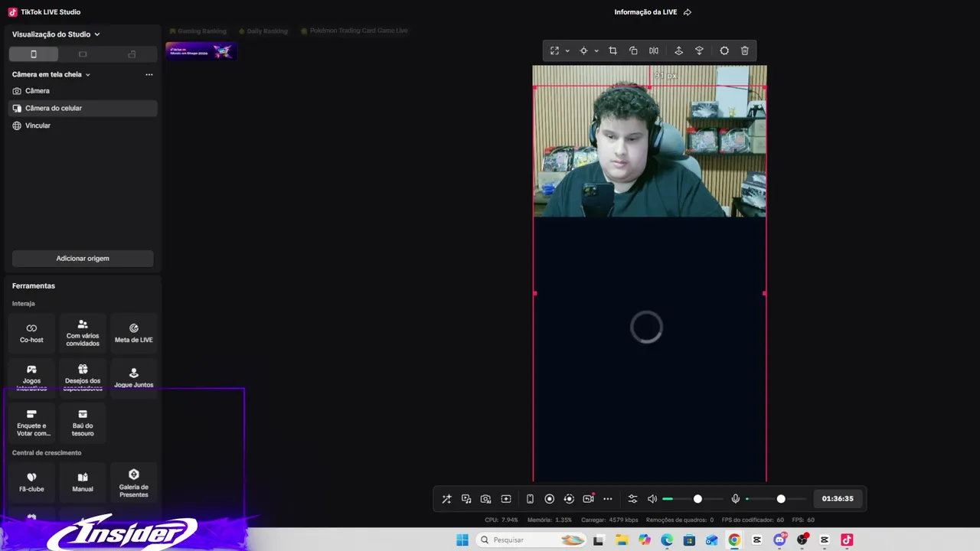980x551 pixels.
Task: Toggle the virtual camera icon with red dot
Action: point(589,498)
